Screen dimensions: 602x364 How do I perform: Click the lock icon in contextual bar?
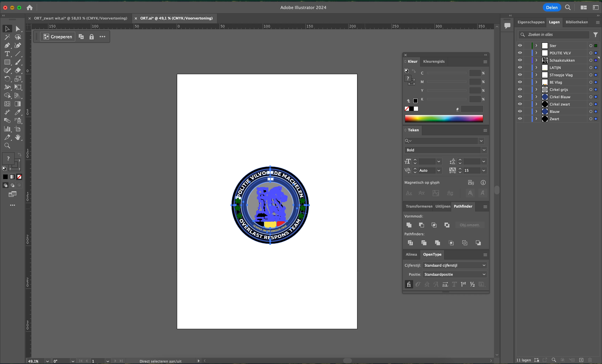(x=91, y=37)
